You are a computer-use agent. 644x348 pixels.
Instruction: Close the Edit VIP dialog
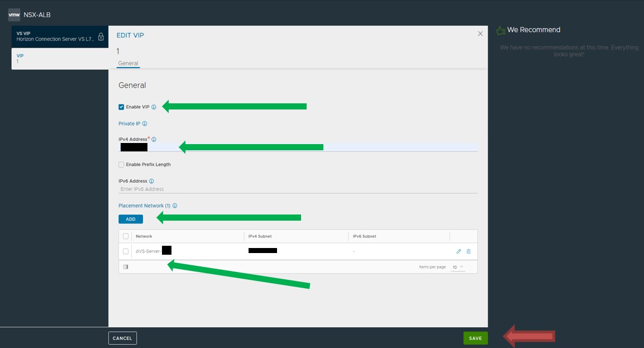(480, 34)
